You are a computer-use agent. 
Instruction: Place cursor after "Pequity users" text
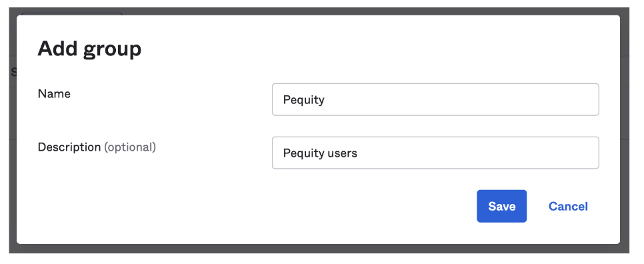point(358,153)
